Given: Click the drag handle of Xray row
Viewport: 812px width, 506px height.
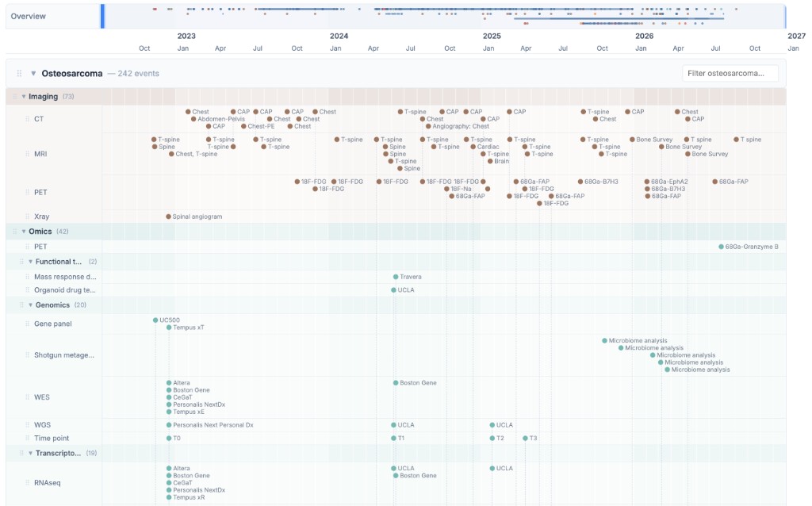Looking at the screenshot, I should click(28, 217).
